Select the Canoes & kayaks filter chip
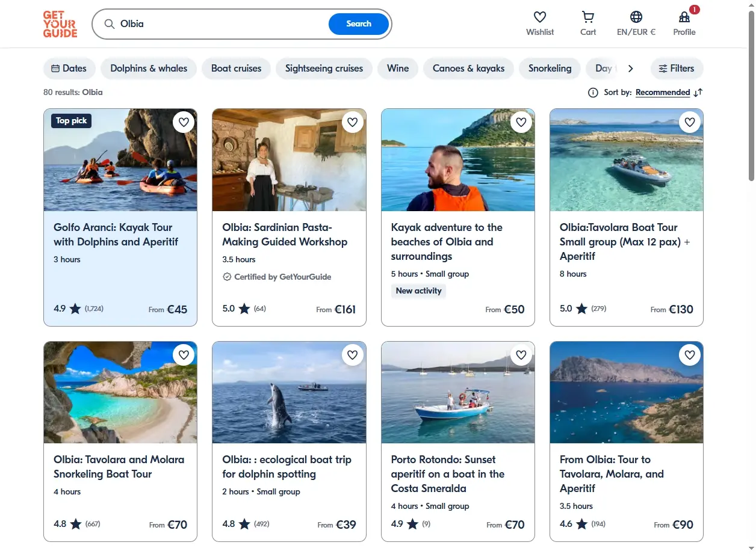 468,69
